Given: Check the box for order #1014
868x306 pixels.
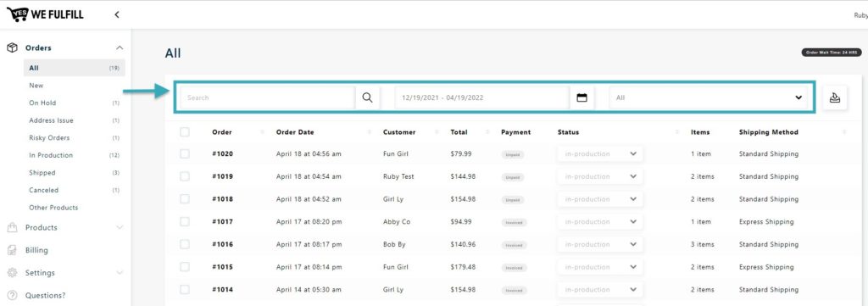Looking at the screenshot, I should (x=184, y=290).
